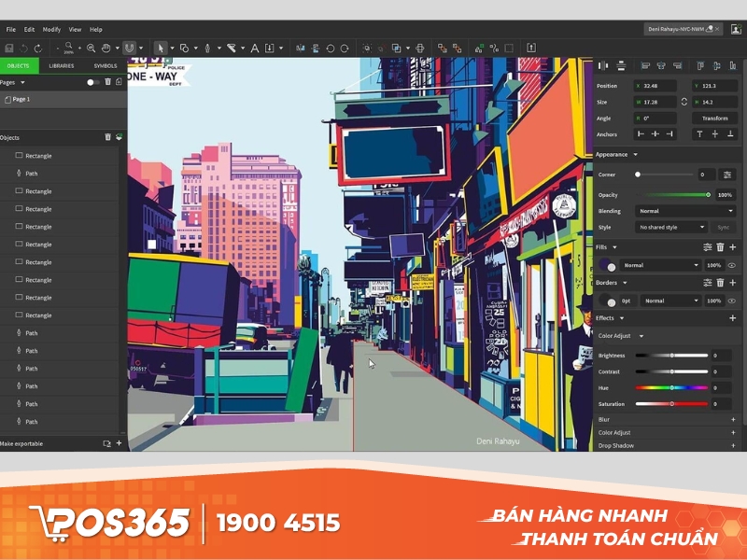
Task: Remove fill with Fills trash icon
Action: tap(720, 247)
